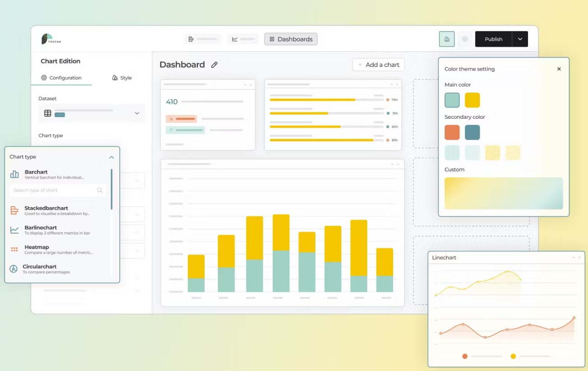
Task: Click the Publish button
Action: (493, 39)
